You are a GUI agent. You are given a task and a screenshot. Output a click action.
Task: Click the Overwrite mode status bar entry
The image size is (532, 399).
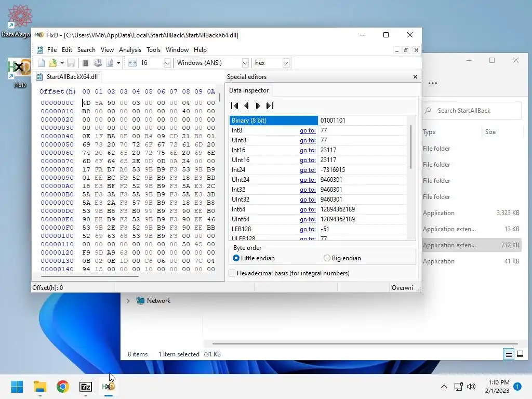coord(403,288)
